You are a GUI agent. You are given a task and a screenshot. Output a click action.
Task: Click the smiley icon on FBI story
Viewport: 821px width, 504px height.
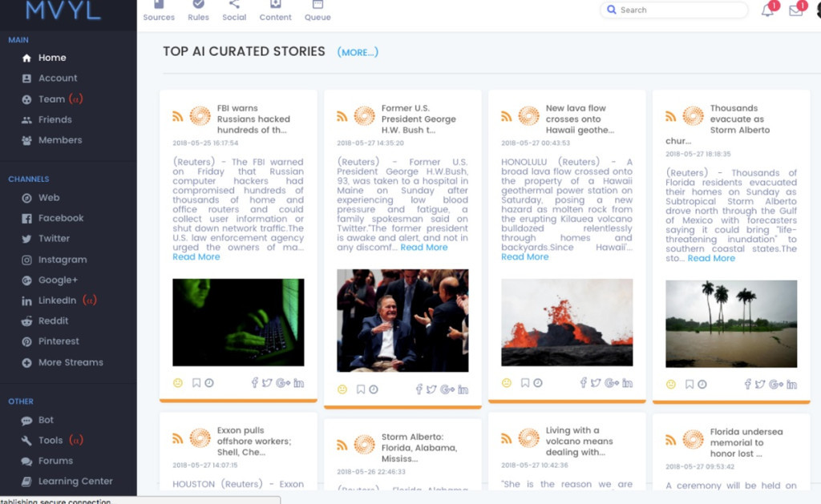tap(178, 383)
